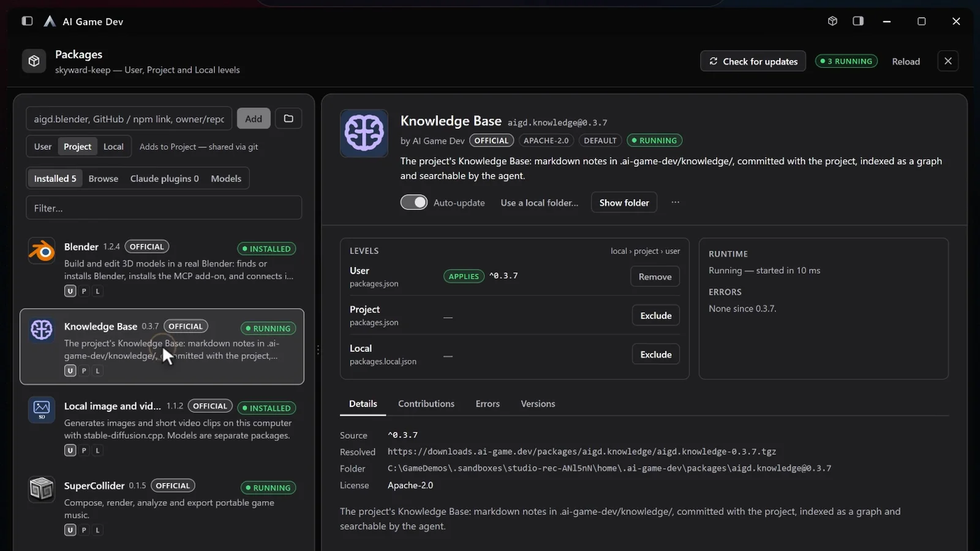The image size is (980, 551).
Task: Select the Local level option
Action: click(113, 147)
